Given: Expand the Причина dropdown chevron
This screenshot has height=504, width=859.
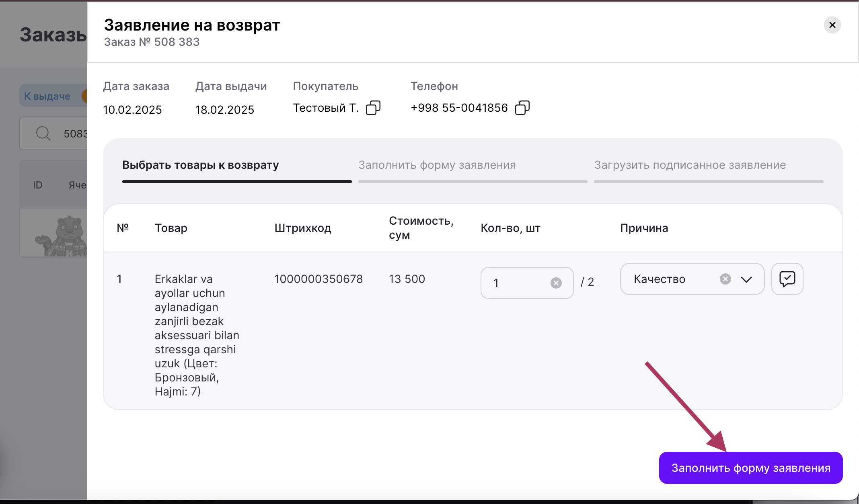Looking at the screenshot, I should pos(746,279).
